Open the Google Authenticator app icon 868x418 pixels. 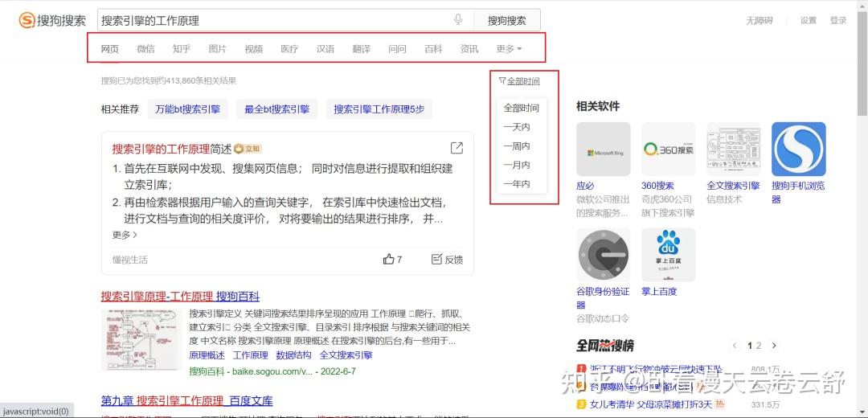coord(604,255)
